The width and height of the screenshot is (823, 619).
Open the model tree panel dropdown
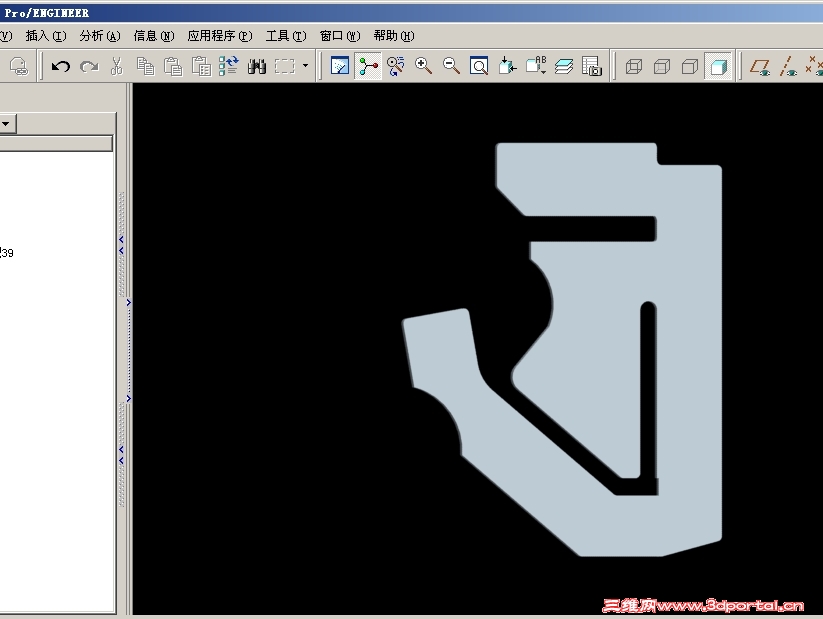[x=6, y=124]
